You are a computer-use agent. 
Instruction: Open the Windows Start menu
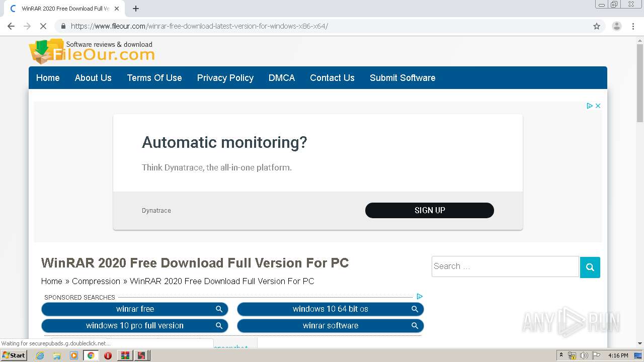(x=14, y=355)
